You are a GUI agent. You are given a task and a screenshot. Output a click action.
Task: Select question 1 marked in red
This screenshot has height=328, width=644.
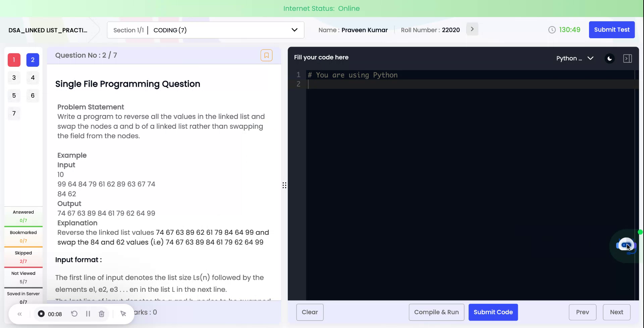click(14, 60)
